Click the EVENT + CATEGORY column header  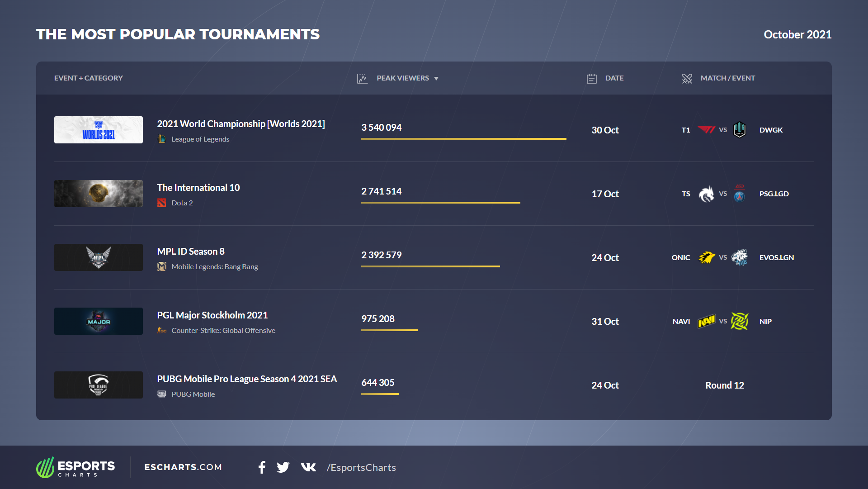(89, 78)
